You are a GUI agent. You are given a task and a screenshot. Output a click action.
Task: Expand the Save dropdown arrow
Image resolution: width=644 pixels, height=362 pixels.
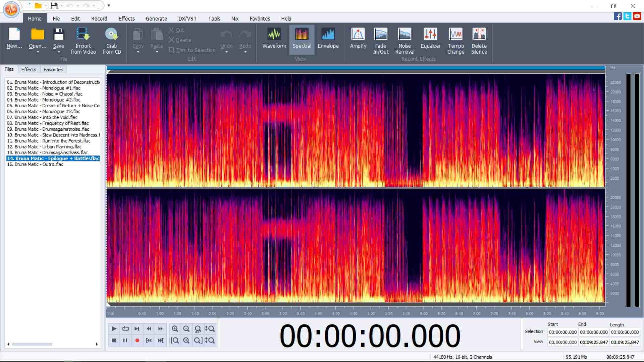58,52
